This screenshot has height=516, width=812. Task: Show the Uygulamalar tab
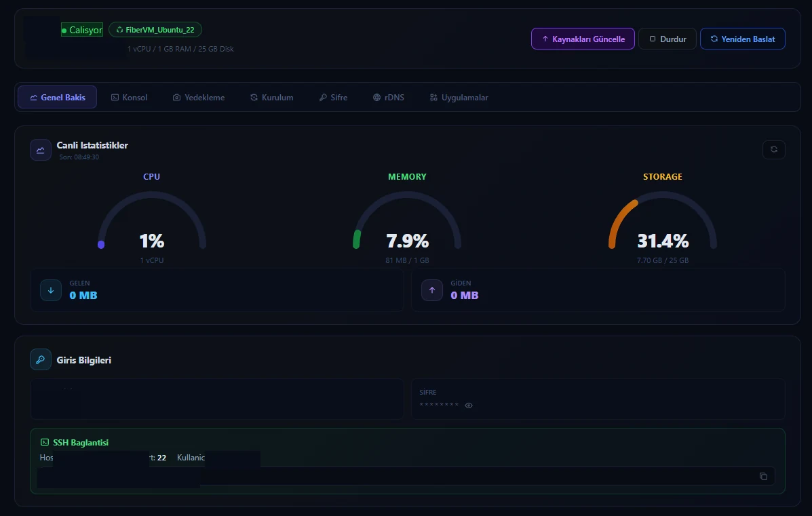click(459, 97)
